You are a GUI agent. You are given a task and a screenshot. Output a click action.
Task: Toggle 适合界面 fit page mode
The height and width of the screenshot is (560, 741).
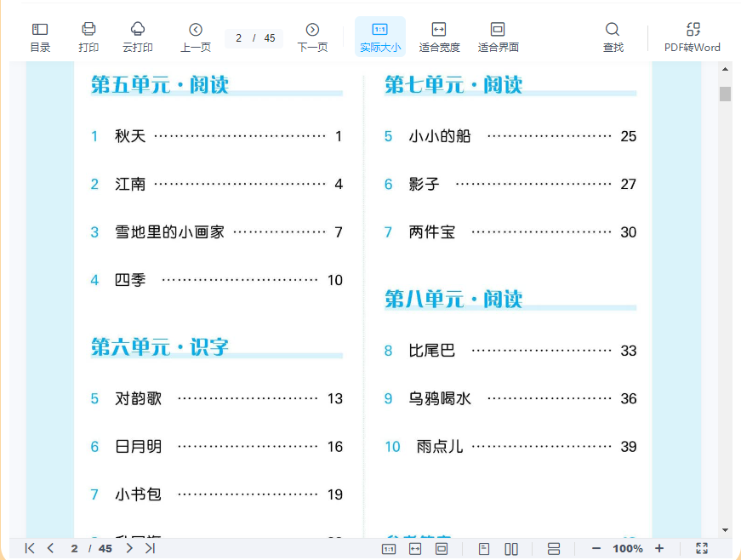coord(498,37)
